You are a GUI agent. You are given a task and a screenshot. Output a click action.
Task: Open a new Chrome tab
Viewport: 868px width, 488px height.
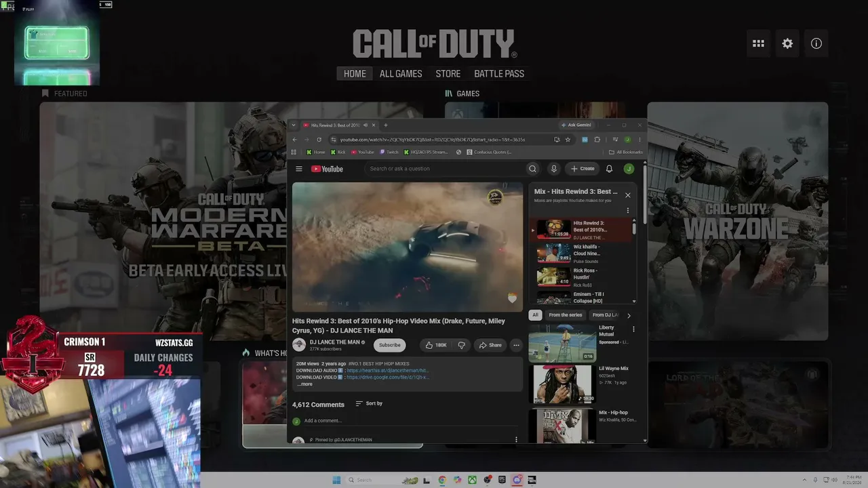tap(386, 125)
